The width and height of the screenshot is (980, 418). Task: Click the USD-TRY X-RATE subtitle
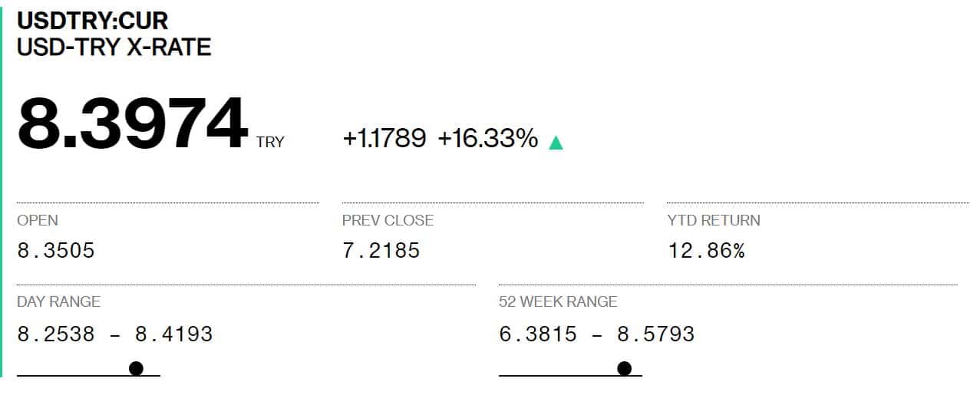pyautogui.click(x=114, y=48)
